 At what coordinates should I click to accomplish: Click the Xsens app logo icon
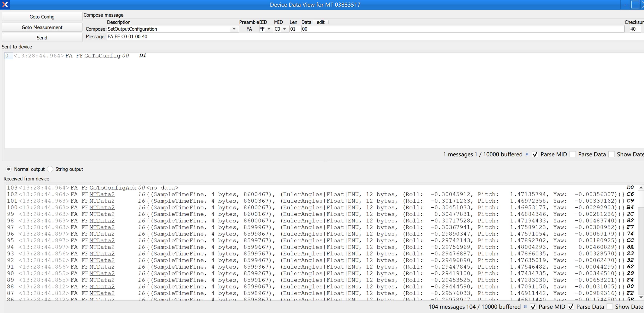click(5, 5)
